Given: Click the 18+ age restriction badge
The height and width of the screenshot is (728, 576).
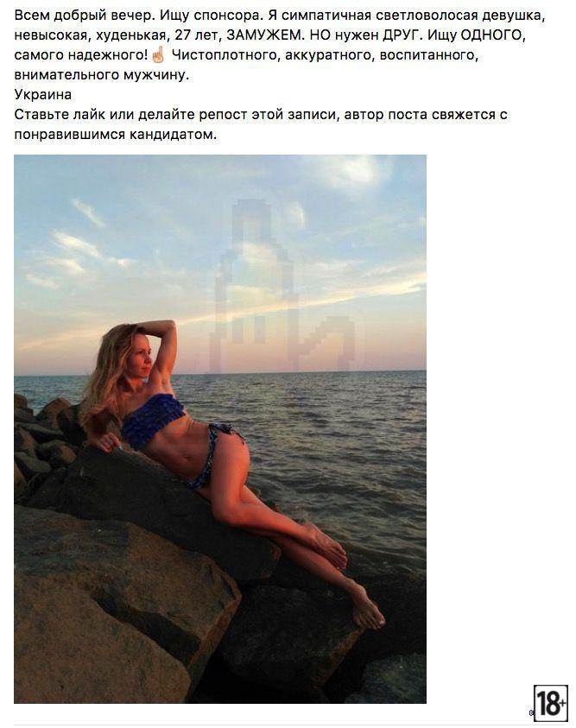Looking at the screenshot, I should tap(551, 704).
